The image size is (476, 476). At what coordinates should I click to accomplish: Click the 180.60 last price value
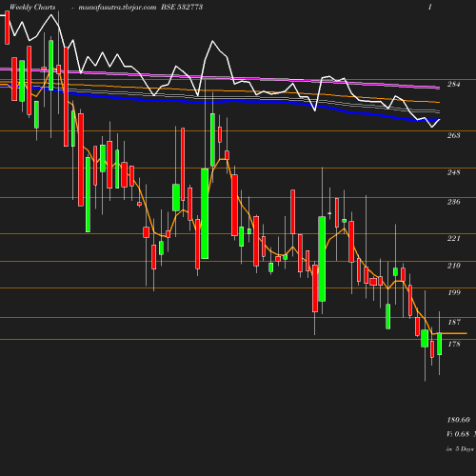(458, 420)
